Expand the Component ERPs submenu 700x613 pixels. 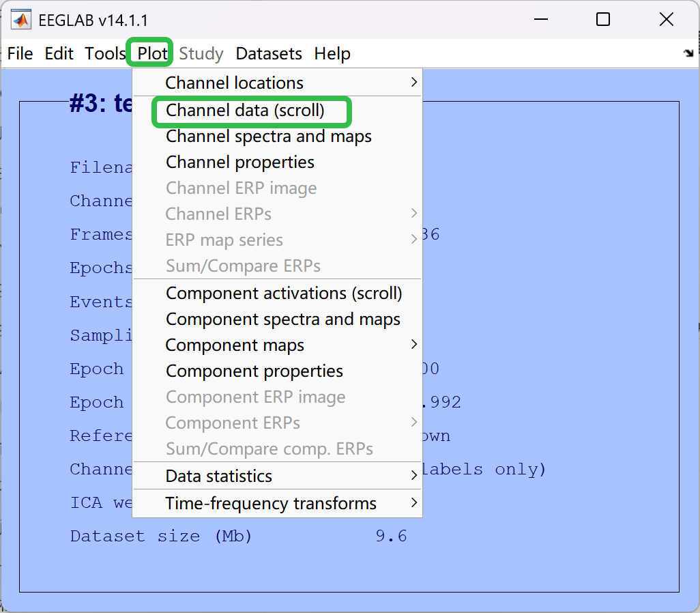[277, 423]
